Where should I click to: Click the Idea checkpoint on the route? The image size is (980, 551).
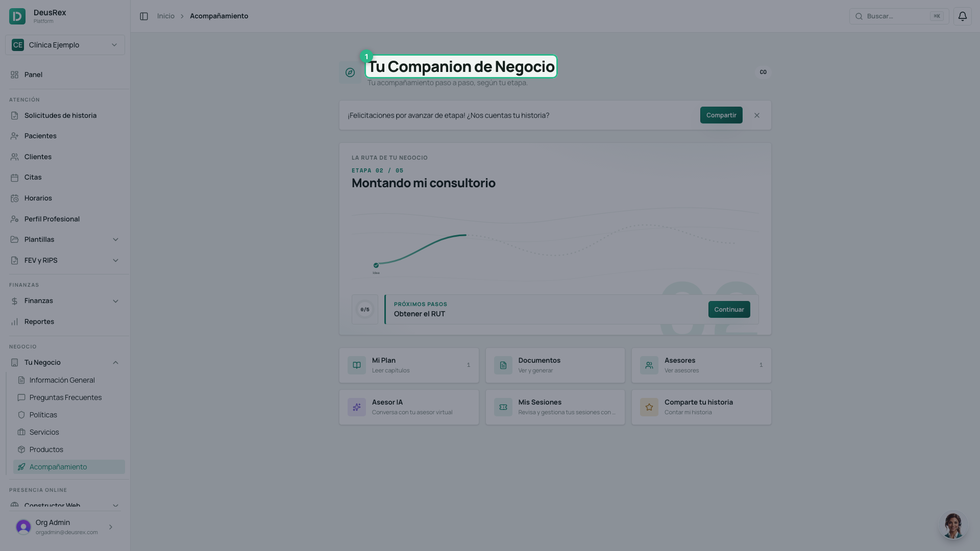[x=376, y=265]
